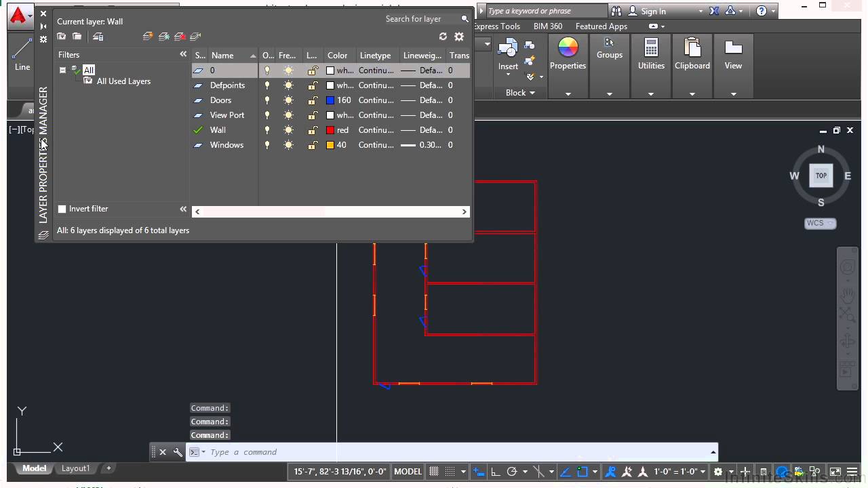The width and height of the screenshot is (868, 488).
Task: Toggle ortho mode in status bar
Action: pos(496,472)
